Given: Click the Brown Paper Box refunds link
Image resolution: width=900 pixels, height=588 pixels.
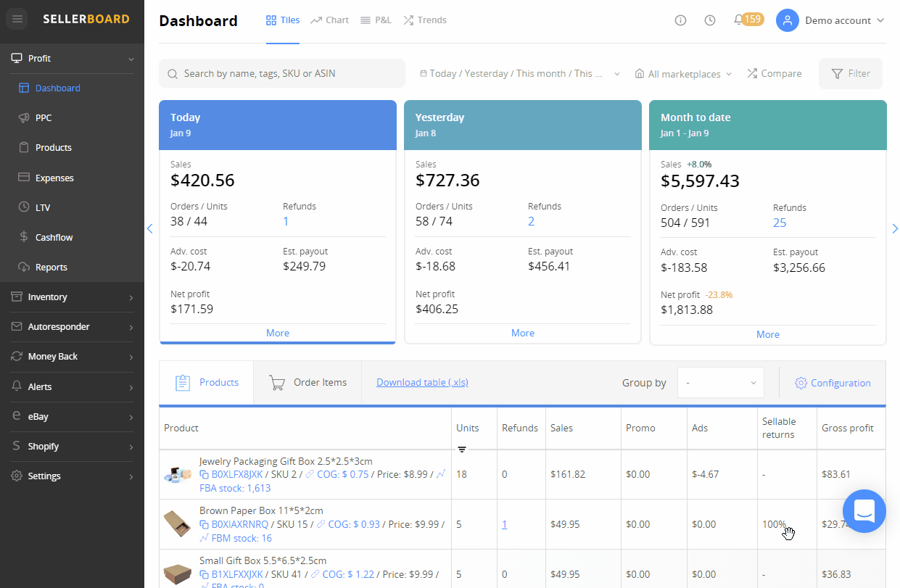Looking at the screenshot, I should click(505, 524).
